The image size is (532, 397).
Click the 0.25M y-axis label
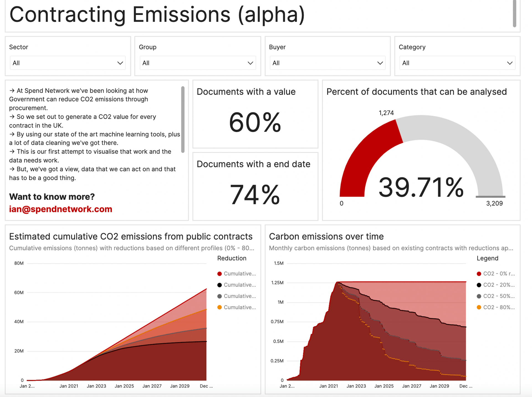pyautogui.click(x=277, y=361)
